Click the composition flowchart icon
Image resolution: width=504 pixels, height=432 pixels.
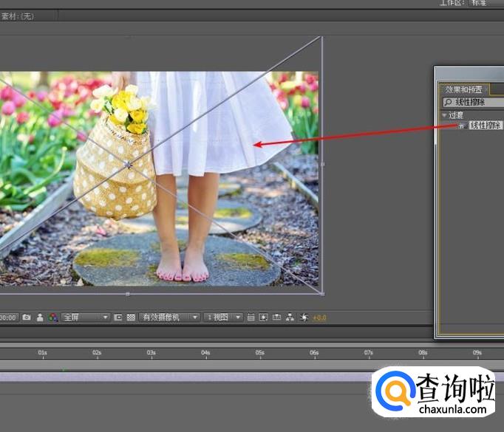coord(290,318)
